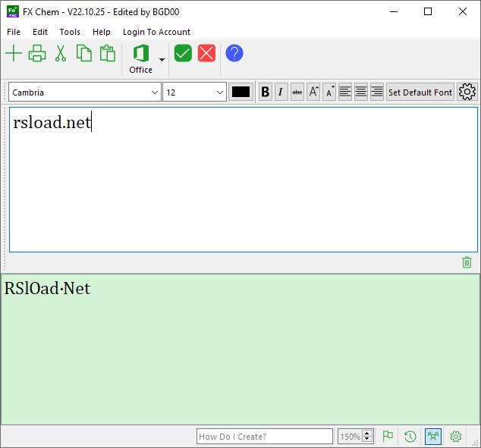The image size is (481, 448).
Task: Click the green flag icon in status bar
Action: click(x=388, y=437)
